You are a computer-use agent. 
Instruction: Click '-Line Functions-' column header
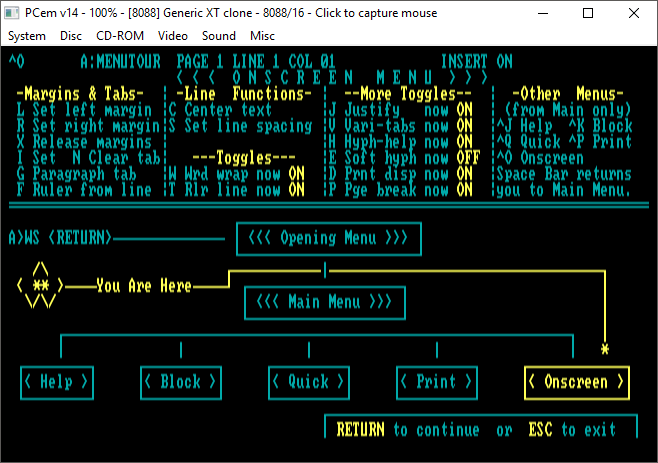244,94
